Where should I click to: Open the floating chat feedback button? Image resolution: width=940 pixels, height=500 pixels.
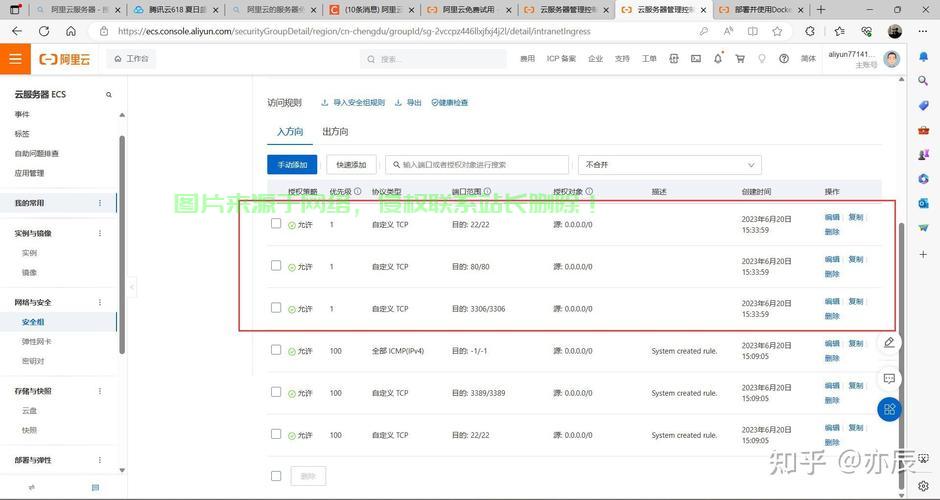tap(889, 378)
